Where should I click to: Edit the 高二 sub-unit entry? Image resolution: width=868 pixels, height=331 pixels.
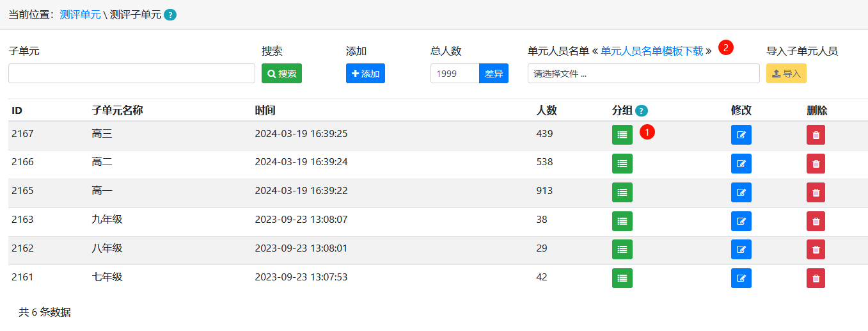click(x=741, y=163)
